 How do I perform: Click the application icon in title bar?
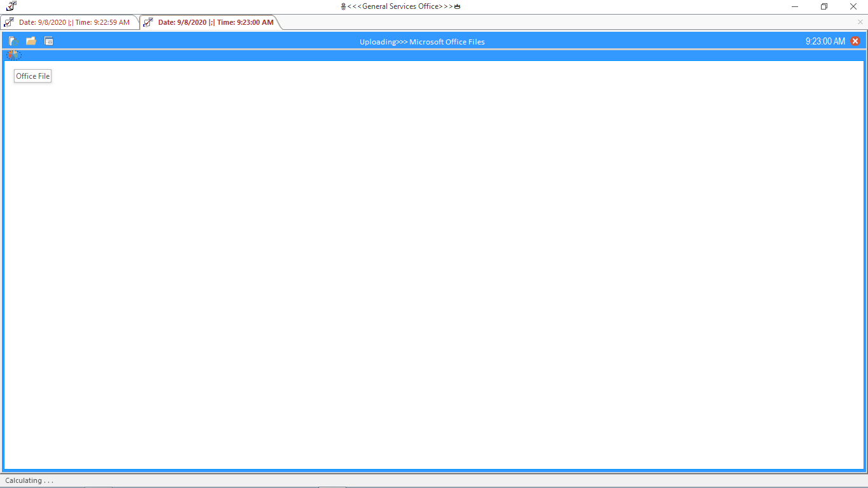(x=11, y=6)
